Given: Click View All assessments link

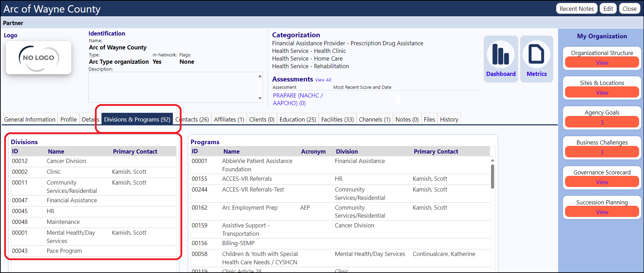Looking at the screenshot, I should pyautogui.click(x=323, y=80).
